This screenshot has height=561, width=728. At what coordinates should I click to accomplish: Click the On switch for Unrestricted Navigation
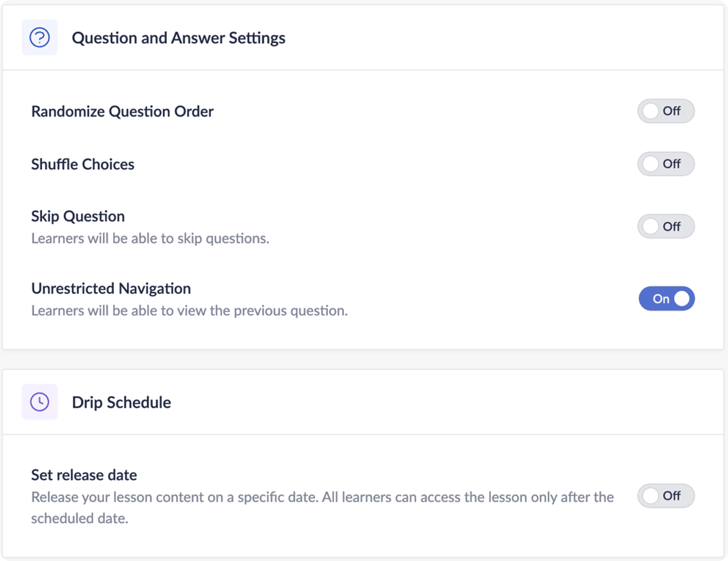click(x=666, y=298)
